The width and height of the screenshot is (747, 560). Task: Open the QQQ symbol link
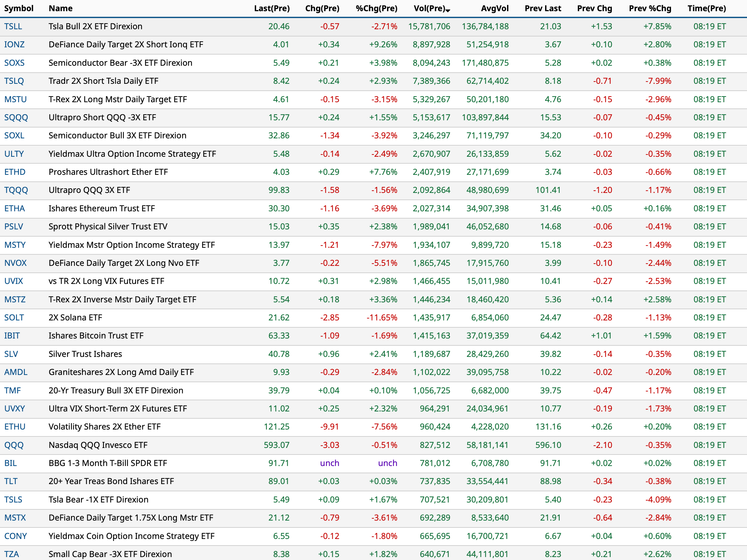(x=14, y=445)
